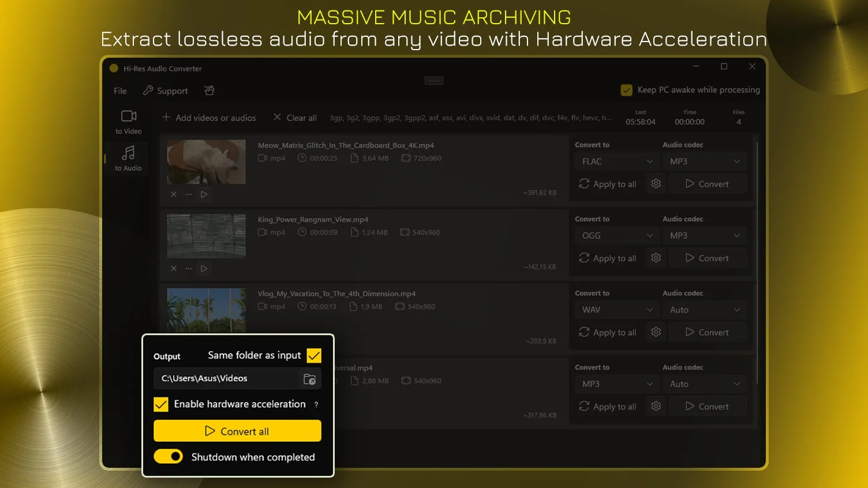Click Apply to all for the WAV row
868x488 pixels.
(608, 332)
